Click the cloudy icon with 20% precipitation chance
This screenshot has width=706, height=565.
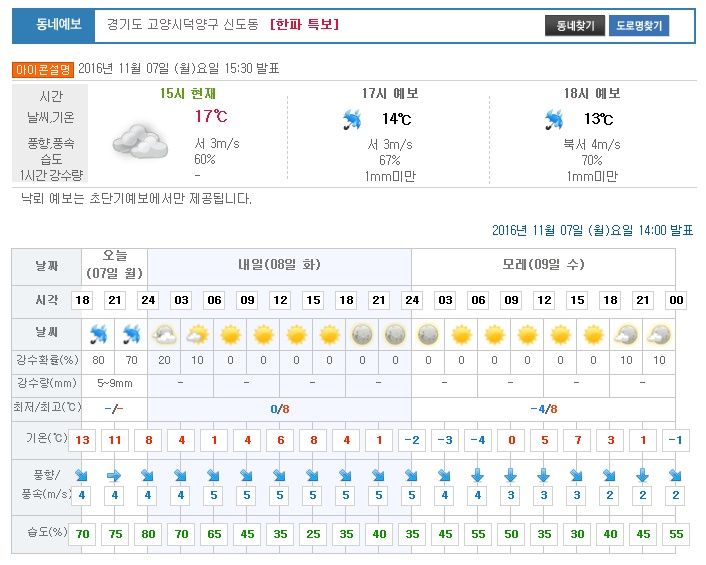(164, 333)
